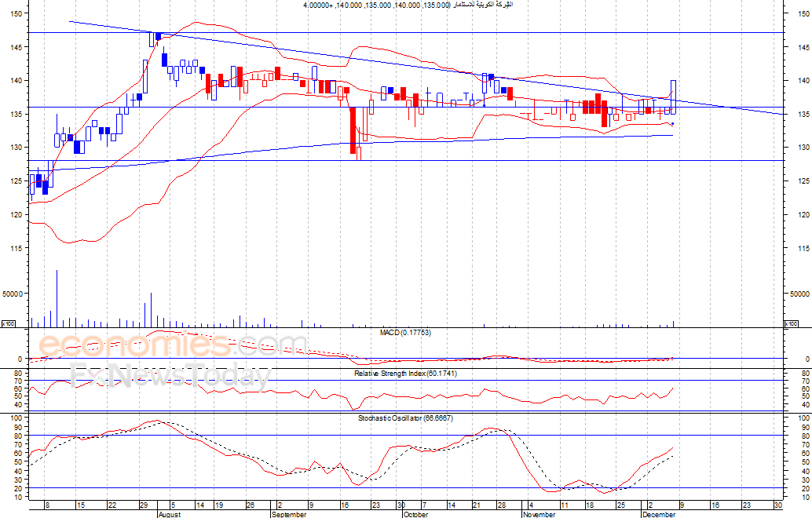Image resolution: width=812 pixels, height=518 pixels.
Task: Click the 50000 volume label on right axis
Action: pos(799,294)
